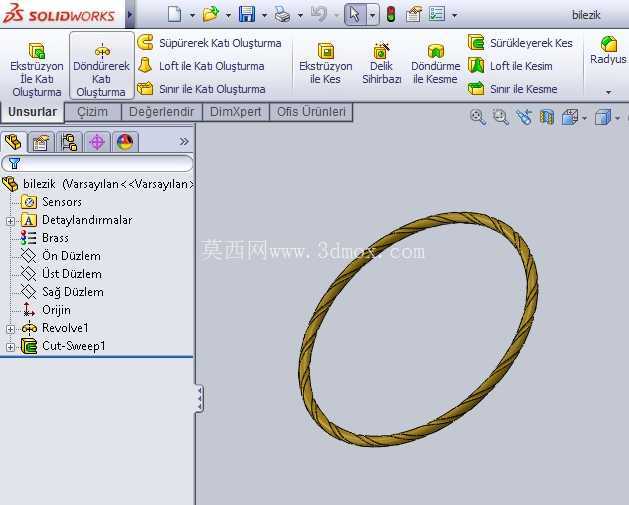Select the Sensors folder
Viewport: 629px width, 505px height.
pos(51,202)
